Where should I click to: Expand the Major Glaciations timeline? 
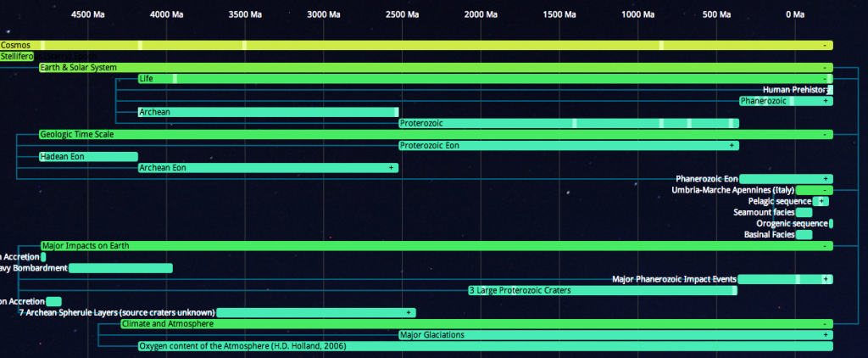click(826, 335)
